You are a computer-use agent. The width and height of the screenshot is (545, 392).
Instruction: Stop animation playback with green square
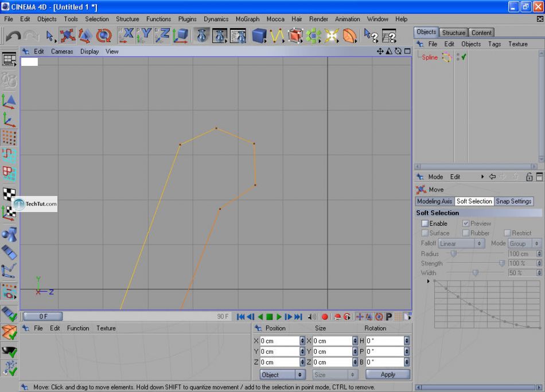coord(270,317)
